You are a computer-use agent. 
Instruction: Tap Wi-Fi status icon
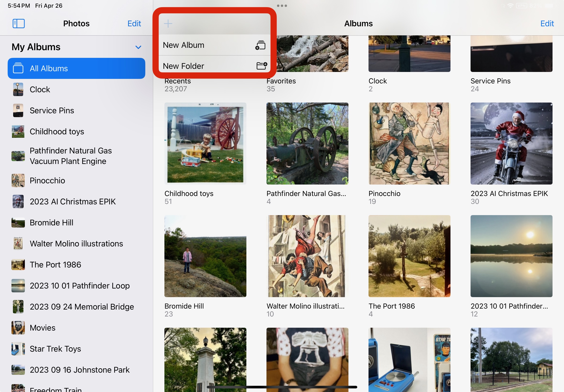(x=510, y=6)
